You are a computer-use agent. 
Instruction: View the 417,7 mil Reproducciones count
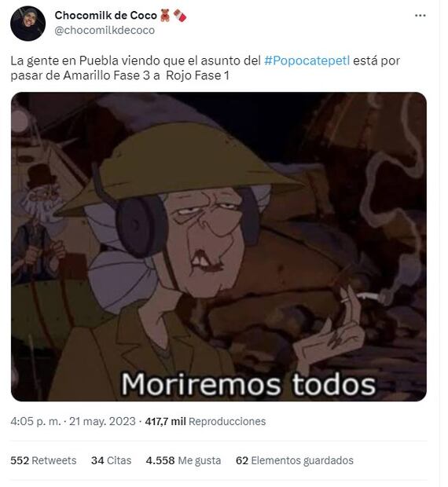click(x=205, y=422)
